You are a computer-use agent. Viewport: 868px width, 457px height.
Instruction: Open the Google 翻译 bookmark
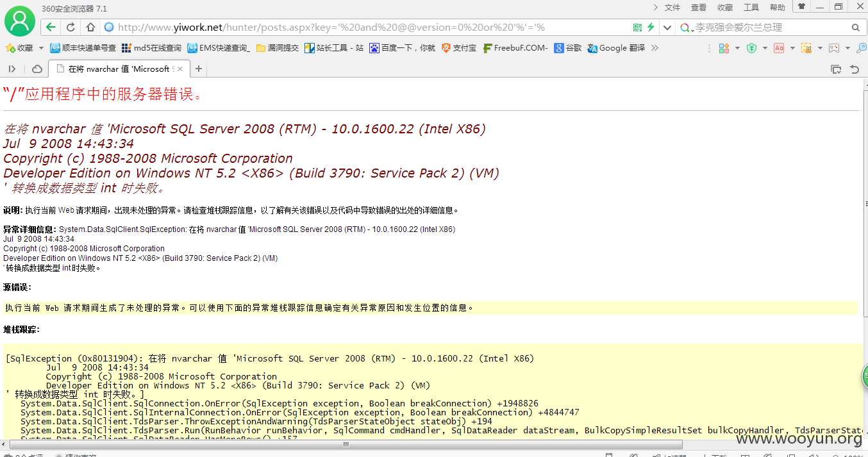pyautogui.click(x=616, y=48)
